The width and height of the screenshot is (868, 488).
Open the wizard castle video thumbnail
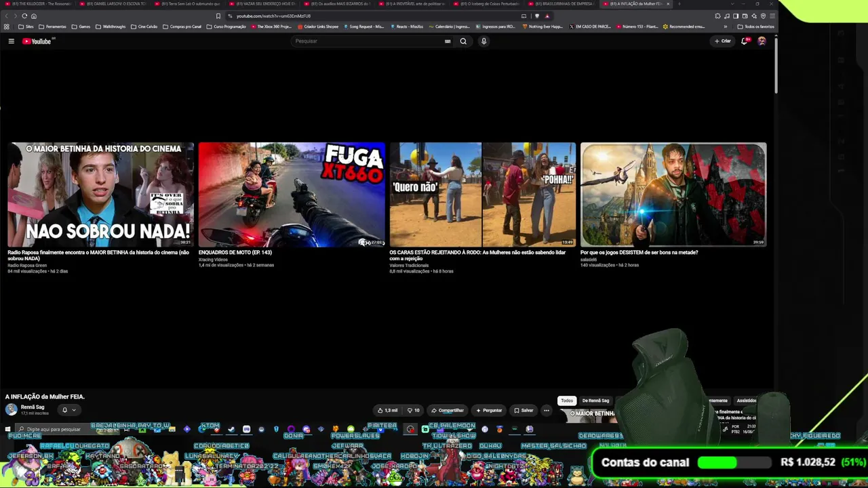point(673,195)
